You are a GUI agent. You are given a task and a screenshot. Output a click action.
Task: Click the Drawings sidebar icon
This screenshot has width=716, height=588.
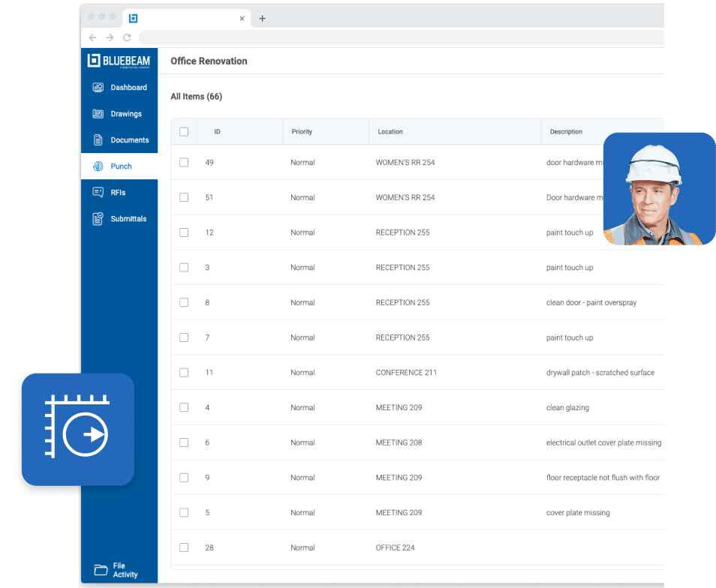[x=98, y=114]
